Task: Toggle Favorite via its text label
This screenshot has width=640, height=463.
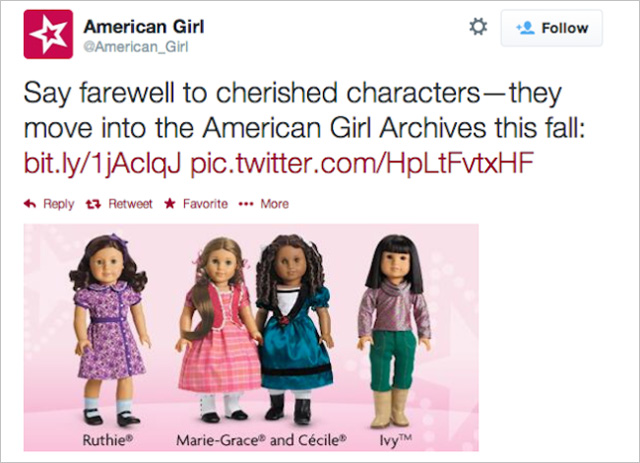Action: point(204,204)
